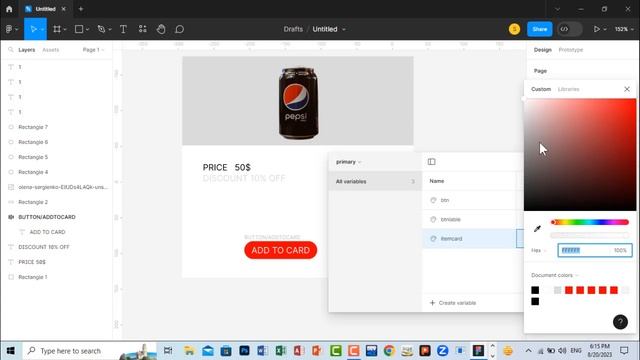The width and height of the screenshot is (640, 360).
Task: Expand shape tools dropdown
Action: pos(87,29)
